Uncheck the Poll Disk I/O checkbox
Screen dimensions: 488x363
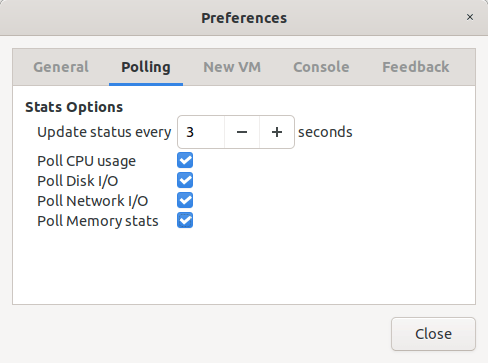coord(185,181)
